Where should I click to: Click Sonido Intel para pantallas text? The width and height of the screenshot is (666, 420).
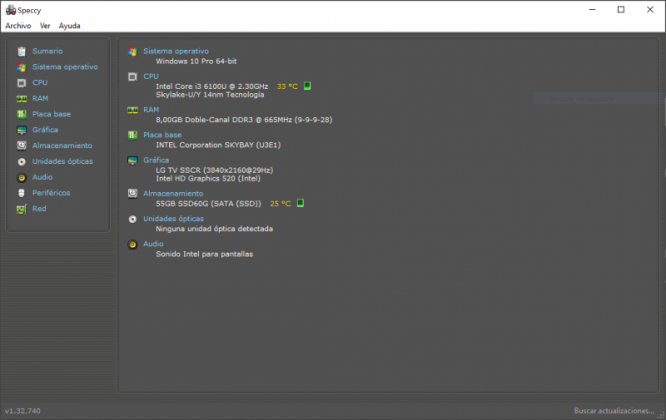[x=204, y=254]
